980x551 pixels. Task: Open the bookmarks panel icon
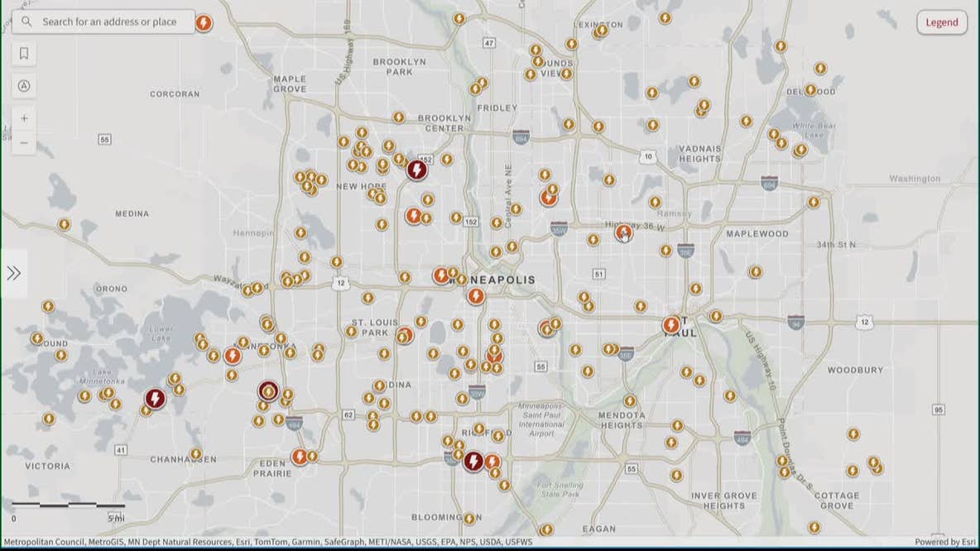(x=24, y=53)
